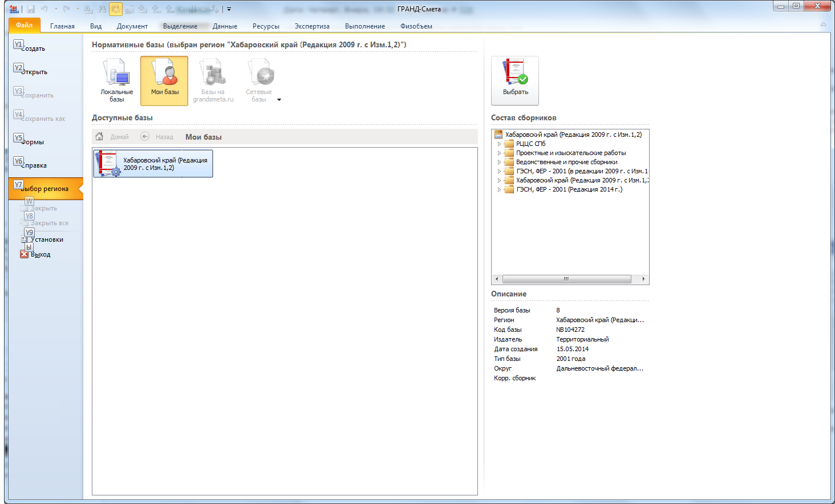Switch to the Выполнение ribbon tab
The image size is (835, 504).
click(x=365, y=26)
